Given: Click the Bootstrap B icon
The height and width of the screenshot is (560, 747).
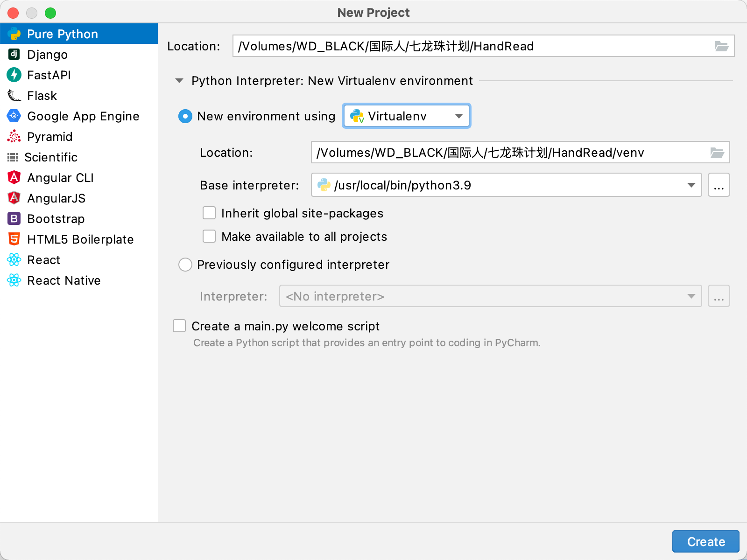Looking at the screenshot, I should (x=14, y=218).
